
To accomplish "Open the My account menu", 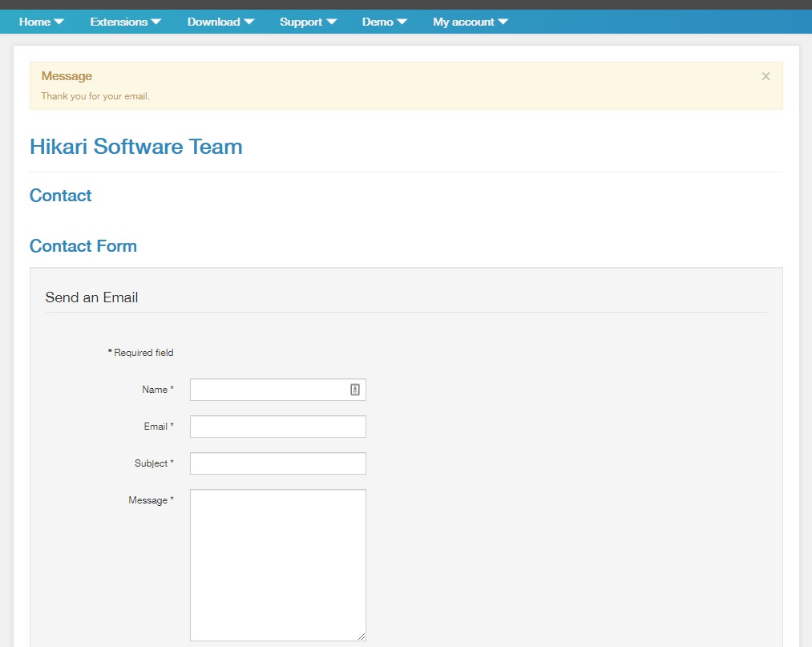I will pos(471,22).
